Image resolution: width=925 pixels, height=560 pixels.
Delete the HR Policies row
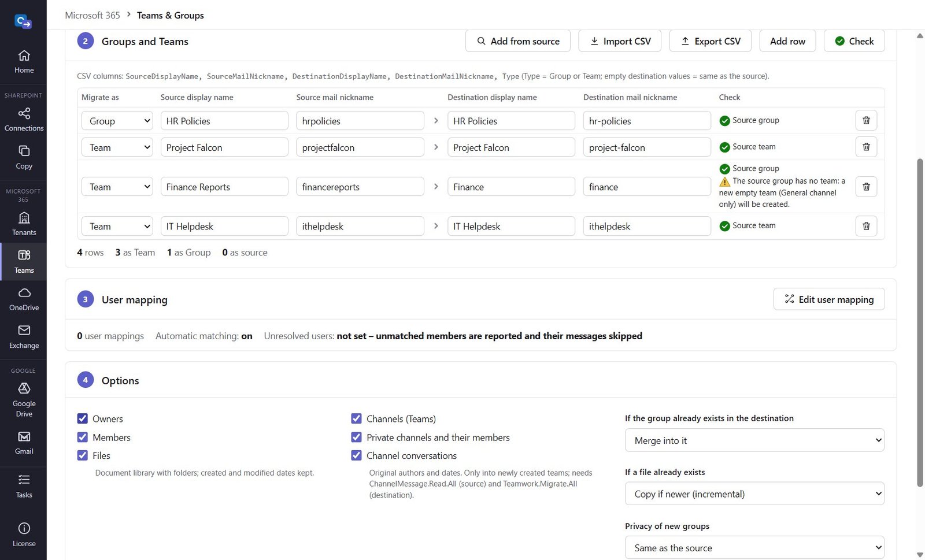[866, 120]
